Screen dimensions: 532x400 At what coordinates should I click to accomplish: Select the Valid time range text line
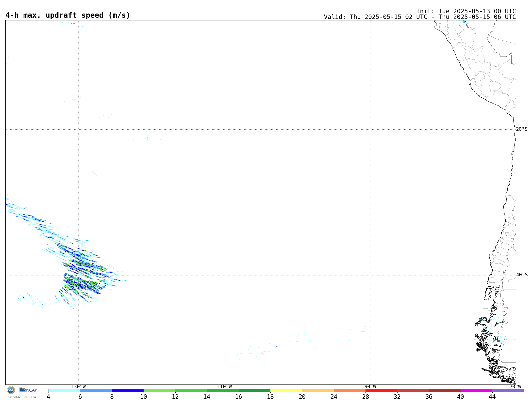tap(420, 17)
